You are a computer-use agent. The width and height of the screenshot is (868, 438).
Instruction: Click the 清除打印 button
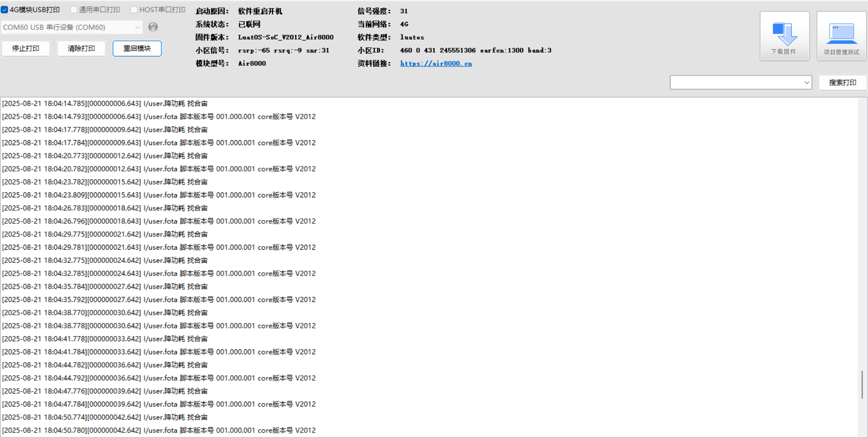coord(81,48)
